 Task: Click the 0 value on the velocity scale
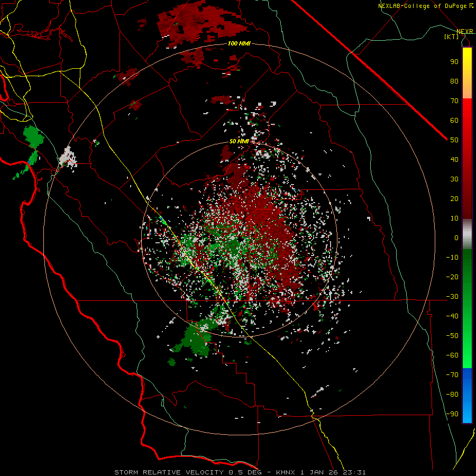coord(456,237)
